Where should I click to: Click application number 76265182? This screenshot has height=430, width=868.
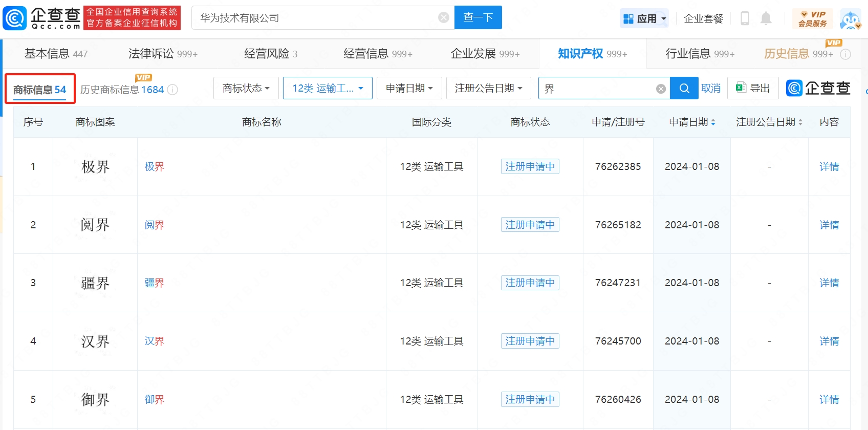(618, 225)
